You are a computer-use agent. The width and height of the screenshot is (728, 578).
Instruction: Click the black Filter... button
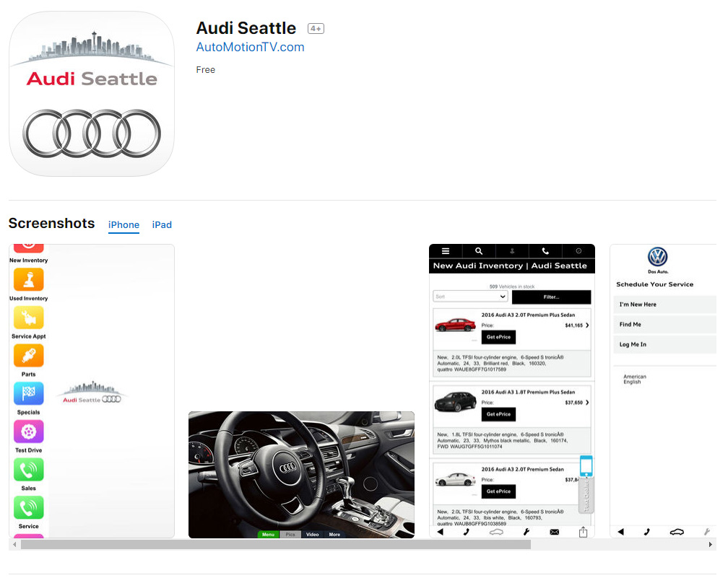pos(552,297)
